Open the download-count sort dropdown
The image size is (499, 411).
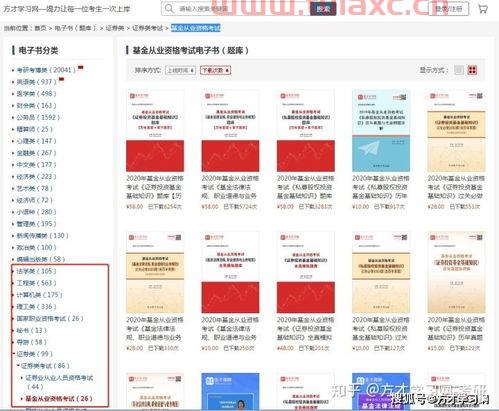coord(215,70)
